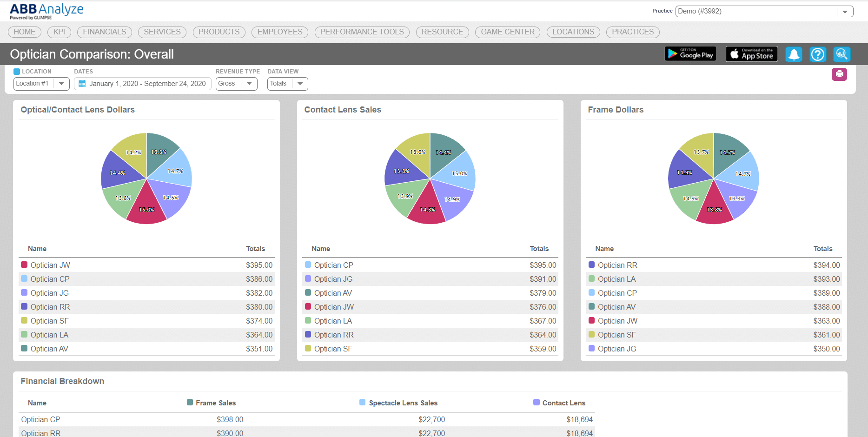This screenshot has height=437, width=868.
Task: Sort Financial Breakdown by Spectacle Lens Sales header
Action: point(403,403)
